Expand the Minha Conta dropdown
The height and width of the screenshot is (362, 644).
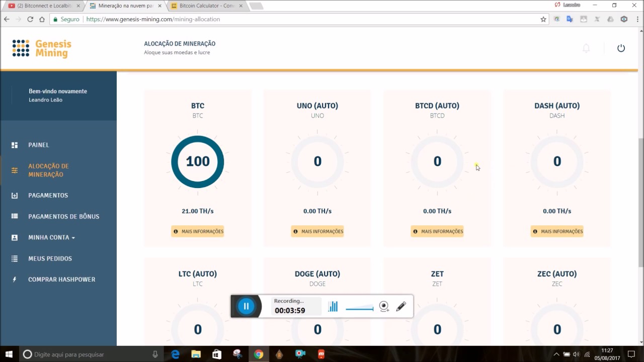click(51, 237)
